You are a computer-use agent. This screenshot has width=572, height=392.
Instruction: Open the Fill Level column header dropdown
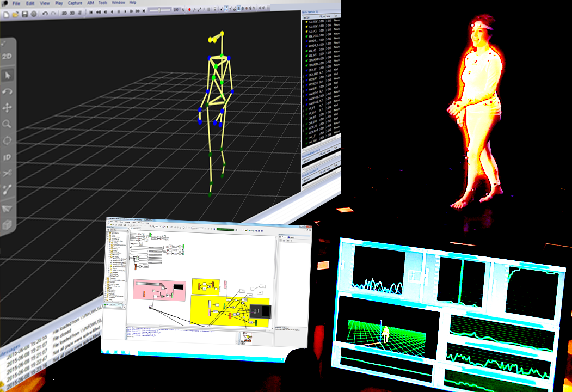tap(324, 17)
